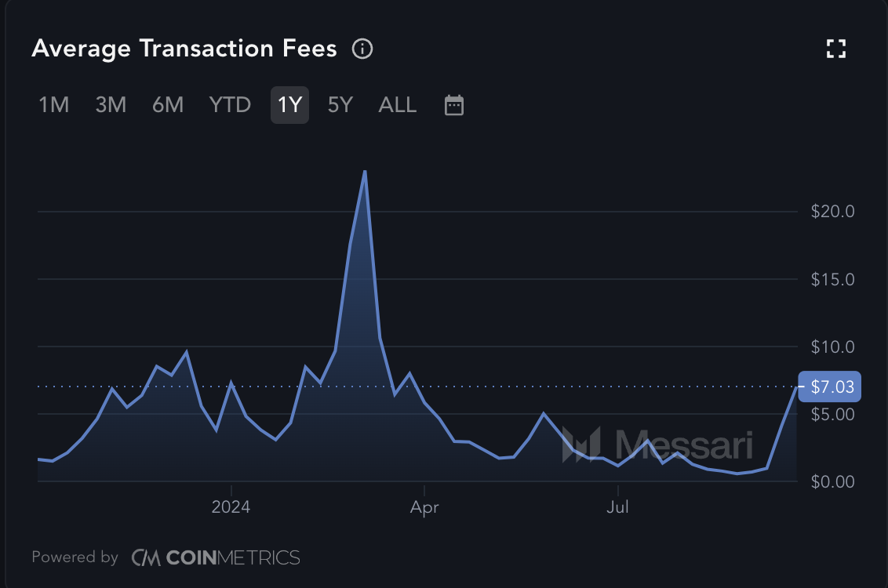This screenshot has height=588, width=888.
Task: Enable the 5Y range view
Action: tap(339, 104)
